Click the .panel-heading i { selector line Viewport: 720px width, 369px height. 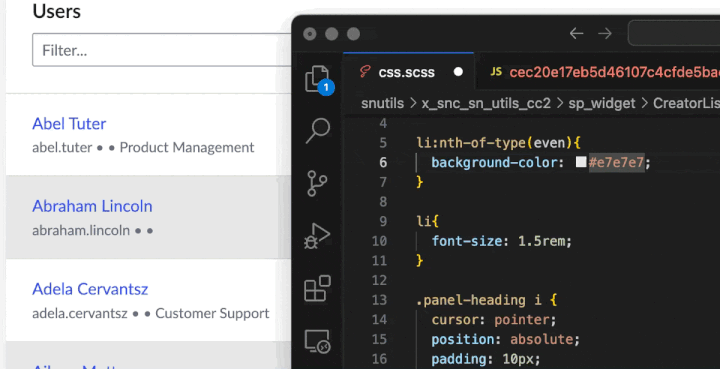tap(486, 300)
